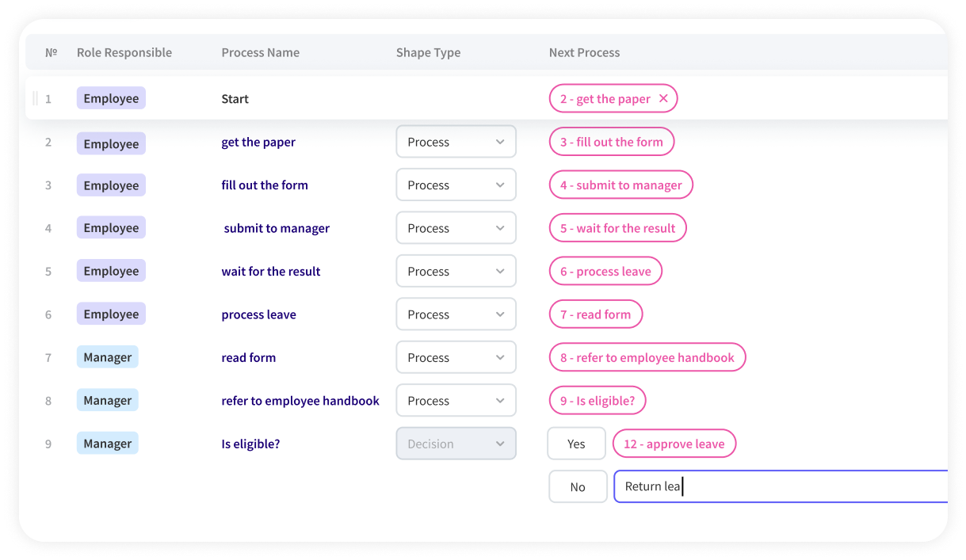Viewport: 966px width, 560px height.
Task: Click the Yes branch label box
Action: tap(576, 444)
